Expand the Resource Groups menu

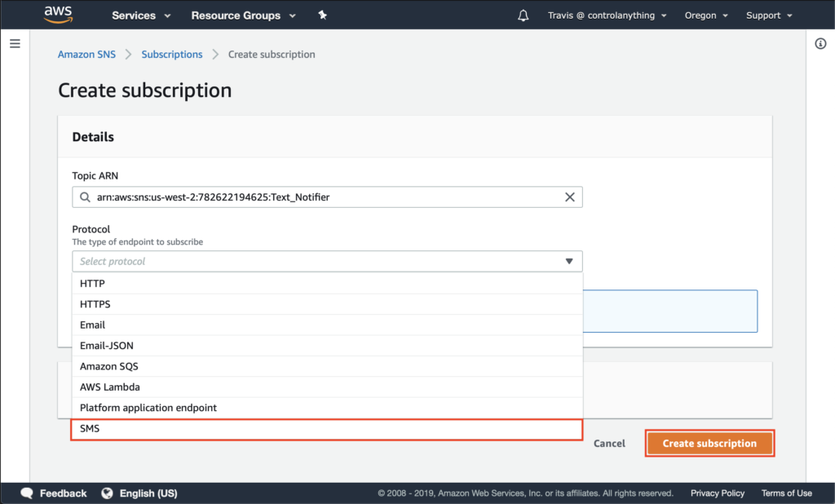[x=243, y=15]
